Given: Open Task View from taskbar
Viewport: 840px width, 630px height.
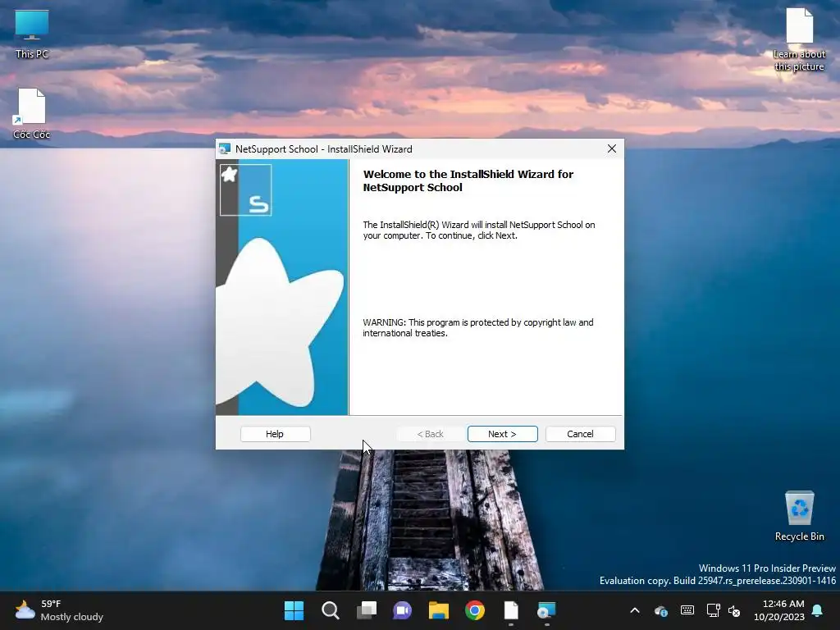Looking at the screenshot, I should 367,610.
